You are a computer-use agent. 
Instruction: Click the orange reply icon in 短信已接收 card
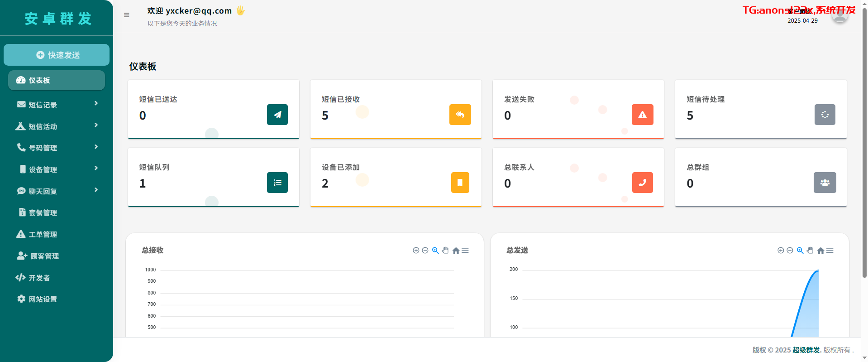coord(460,115)
